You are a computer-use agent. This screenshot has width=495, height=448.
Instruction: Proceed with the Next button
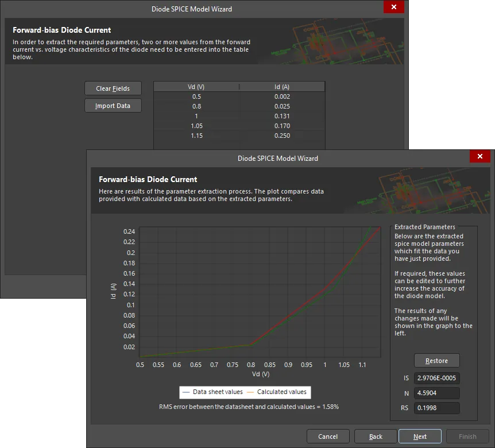pyautogui.click(x=420, y=437)
